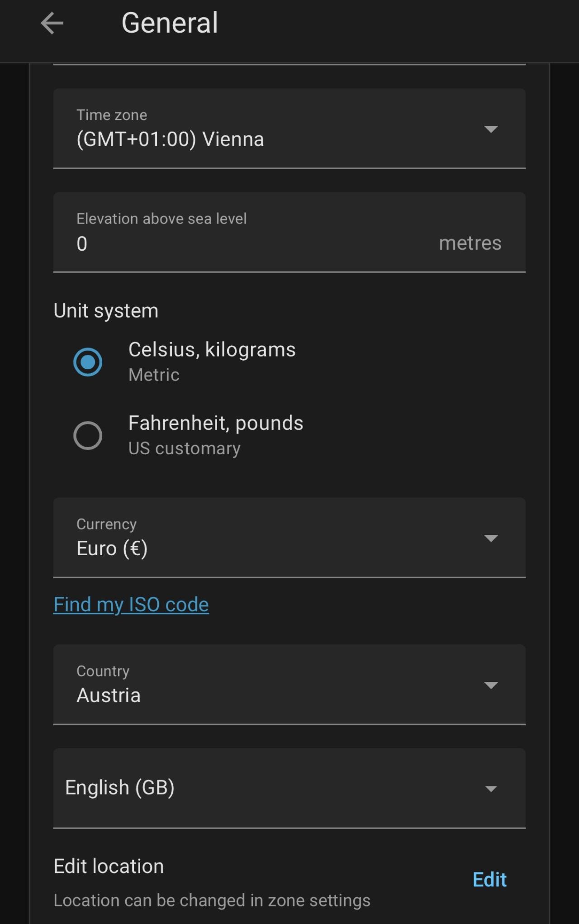
Task: Select the Celsius, kilograms radio button
Action: point(88,362)
